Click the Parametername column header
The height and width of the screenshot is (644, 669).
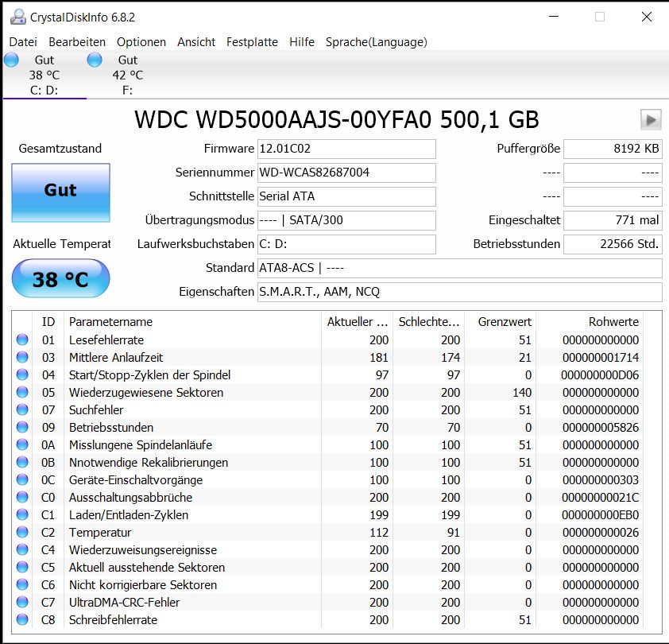[192, 322]
